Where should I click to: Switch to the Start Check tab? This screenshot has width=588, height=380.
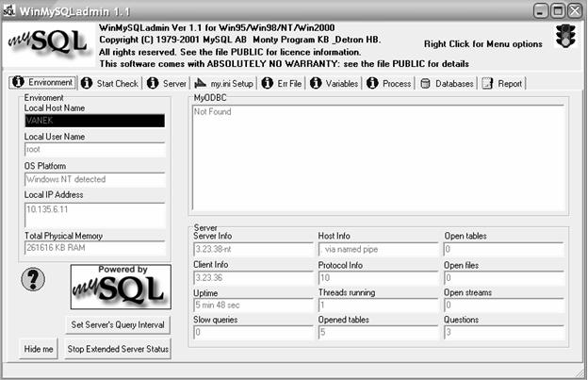(x=110, y=83)
